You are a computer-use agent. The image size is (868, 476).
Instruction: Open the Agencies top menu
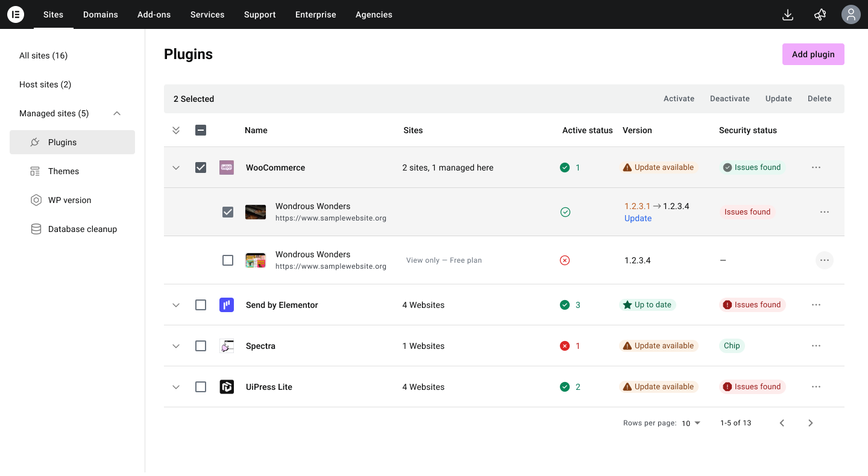(374, 14)
